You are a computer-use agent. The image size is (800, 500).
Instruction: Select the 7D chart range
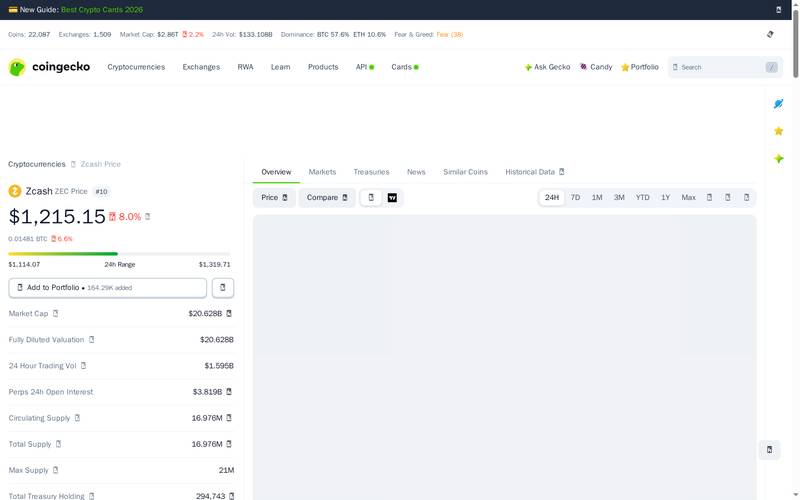(x=575, y=197)
